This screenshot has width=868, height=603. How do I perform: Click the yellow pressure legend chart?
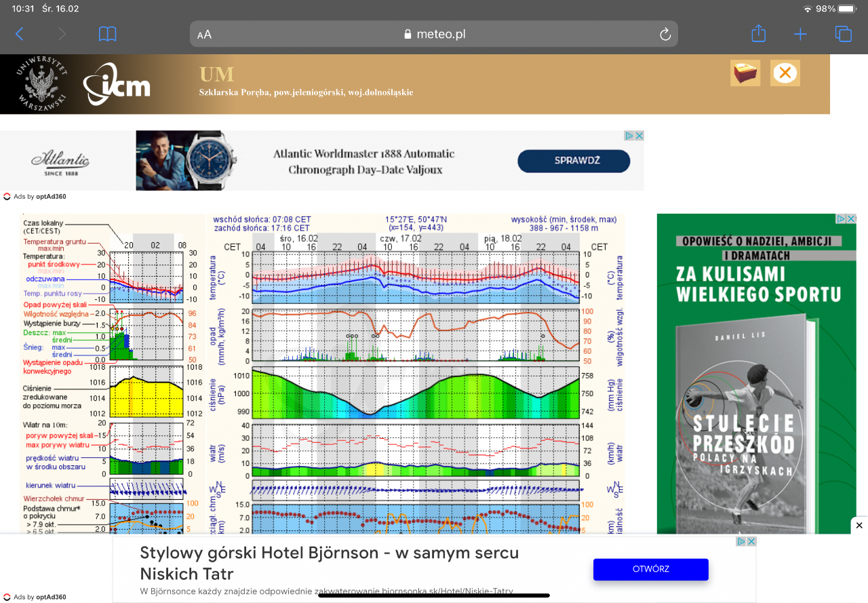(x=146, y=391)
